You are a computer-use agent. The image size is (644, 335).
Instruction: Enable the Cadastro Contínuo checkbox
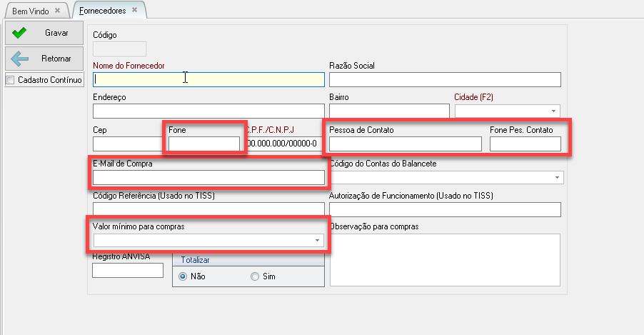click(10, 80)
